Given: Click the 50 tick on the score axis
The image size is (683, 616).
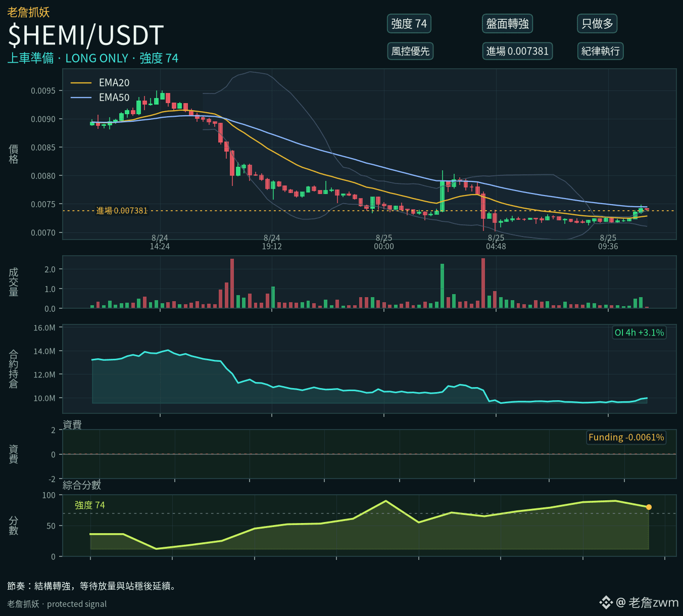Looking at the screenshot, I should (51, 526).
